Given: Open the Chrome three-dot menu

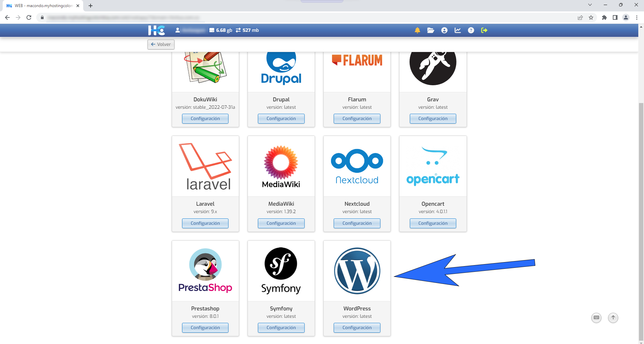Looking at the screenshot, I should point(637,17).
